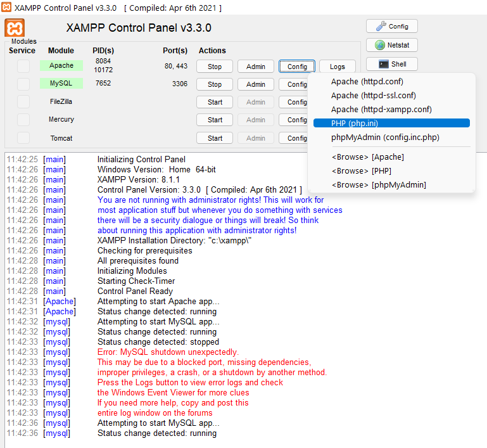Toggle the Apache service checkbox
Viewport: 487px width, 448px height.
click(x=23, y=66)
